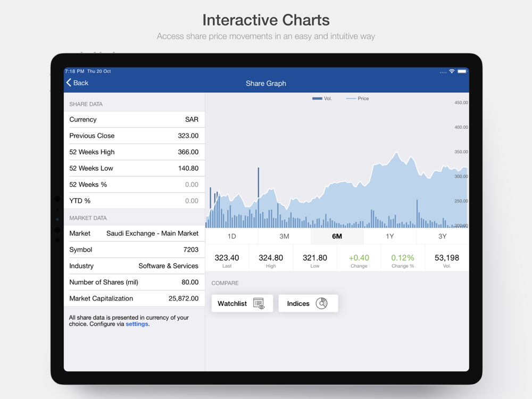Viewport: 532px width, 399px height.
Task: Tap the Share Graph title
Action: [x=266, y=84]
